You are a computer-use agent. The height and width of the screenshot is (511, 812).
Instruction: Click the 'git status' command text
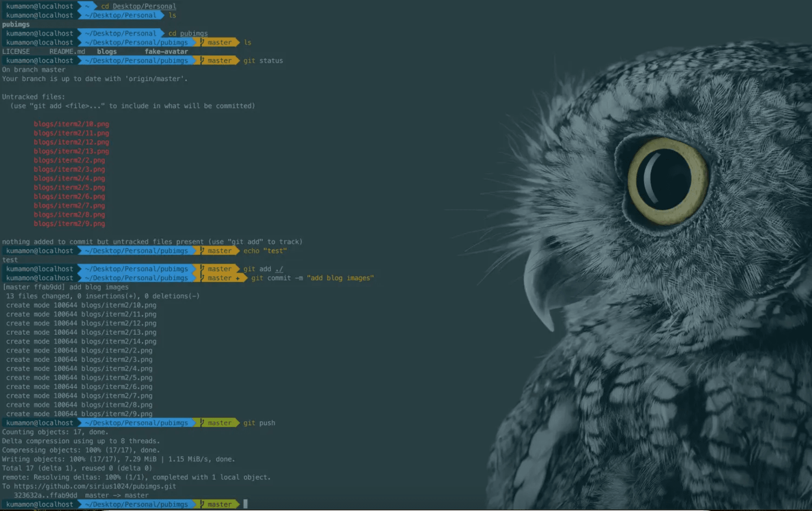tap(263, 61)
